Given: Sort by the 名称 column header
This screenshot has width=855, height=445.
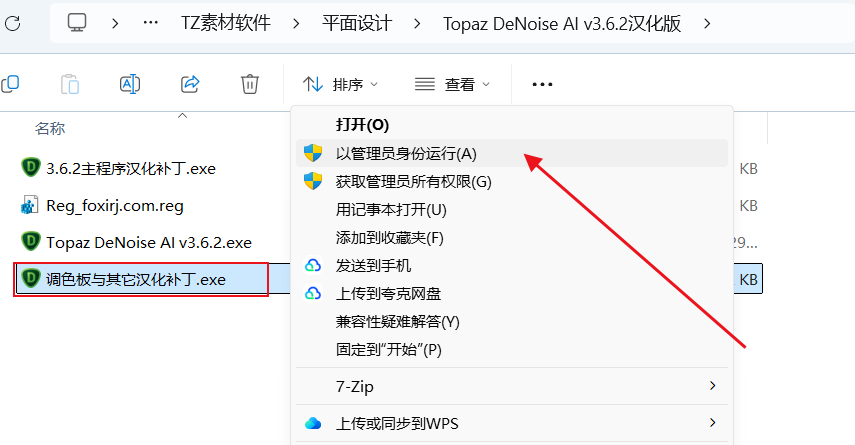Looking at the screenshot, I should click(50, 129).
